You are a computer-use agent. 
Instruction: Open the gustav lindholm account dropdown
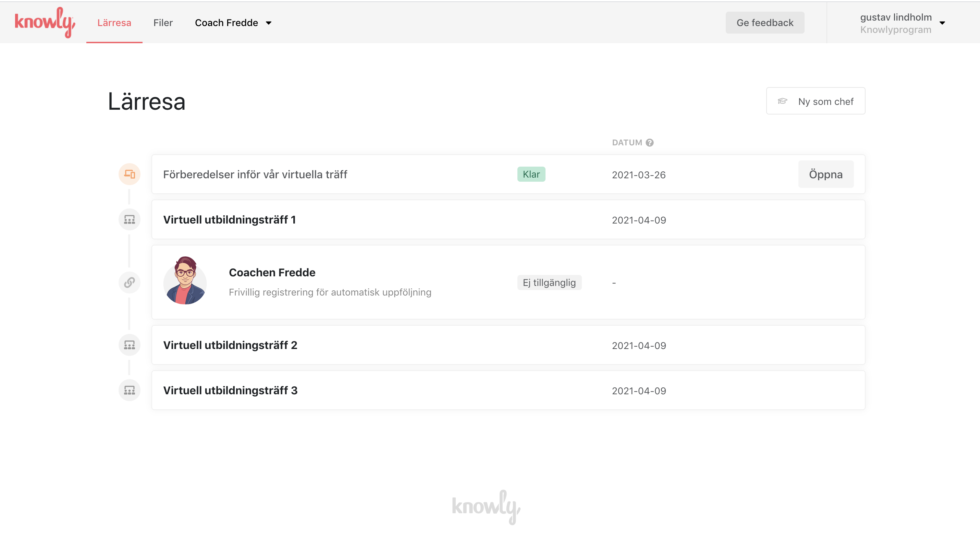(902, 23)
